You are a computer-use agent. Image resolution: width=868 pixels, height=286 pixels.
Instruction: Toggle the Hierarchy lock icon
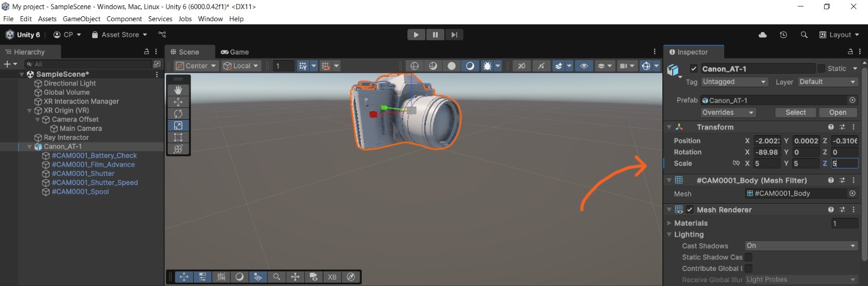click(146, 52)
